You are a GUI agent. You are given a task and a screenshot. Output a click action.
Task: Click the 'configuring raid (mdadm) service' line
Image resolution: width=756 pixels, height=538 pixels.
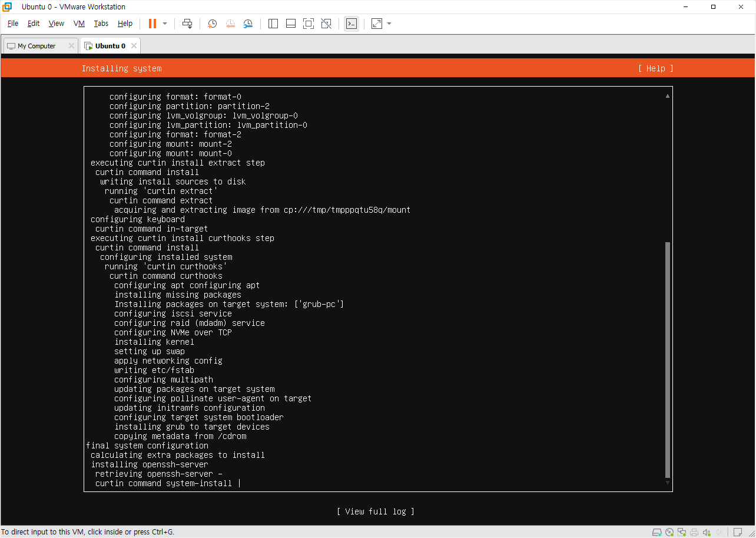190,323
